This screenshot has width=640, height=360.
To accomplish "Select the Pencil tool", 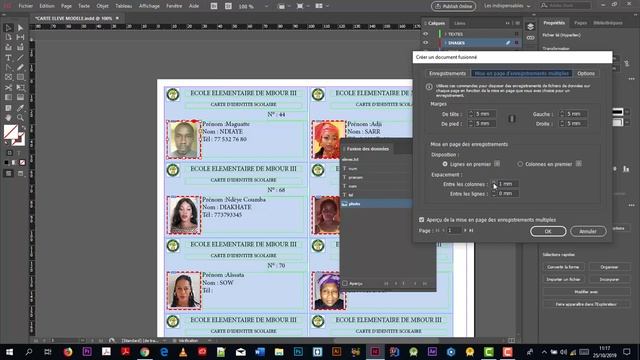I will (20, 67).
